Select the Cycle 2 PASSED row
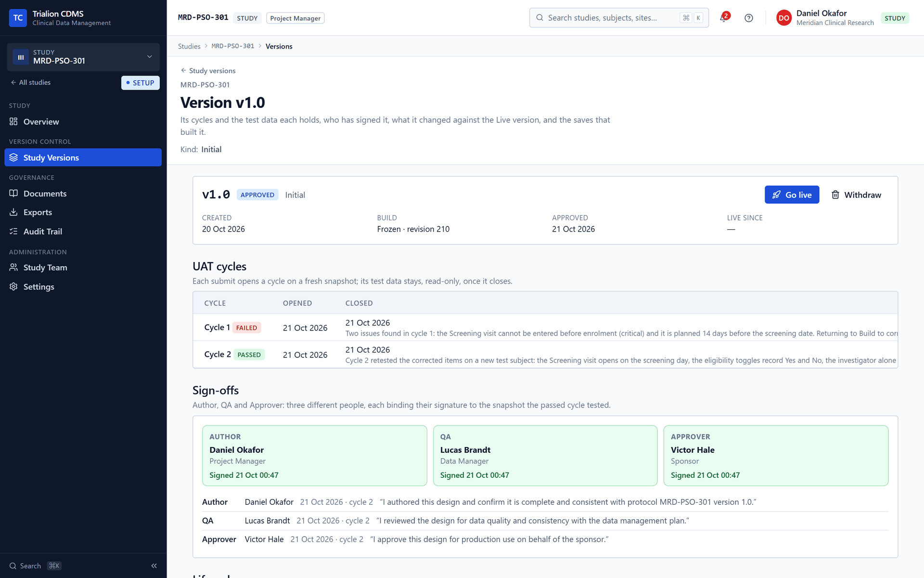 [545, 355]
